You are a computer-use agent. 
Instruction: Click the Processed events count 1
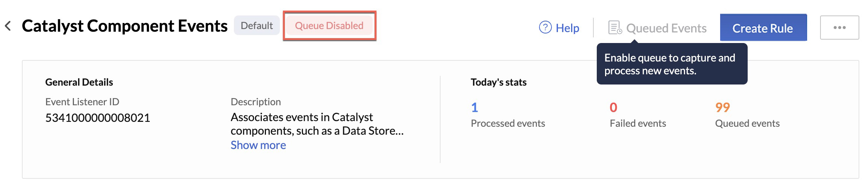[x=475, y=108]
